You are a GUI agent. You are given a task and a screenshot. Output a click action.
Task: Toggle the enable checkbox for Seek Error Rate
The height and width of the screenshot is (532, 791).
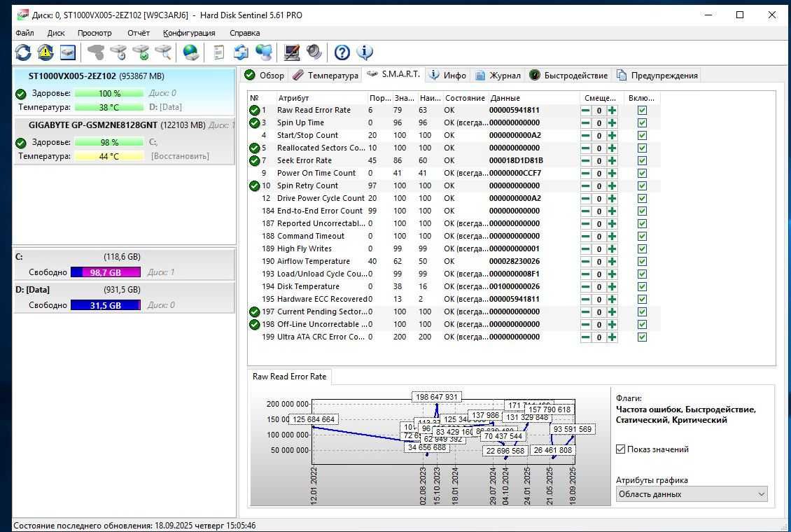642,161
